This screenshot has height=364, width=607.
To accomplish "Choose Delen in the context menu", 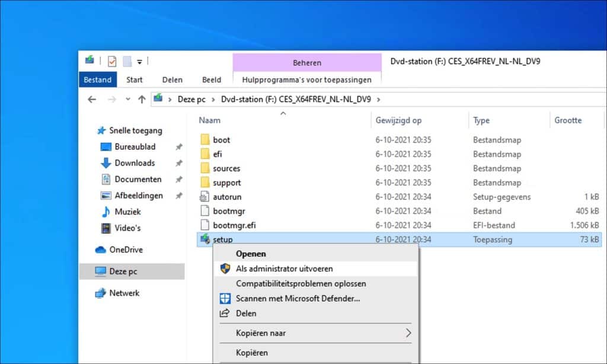I will (x=316, y=313).
